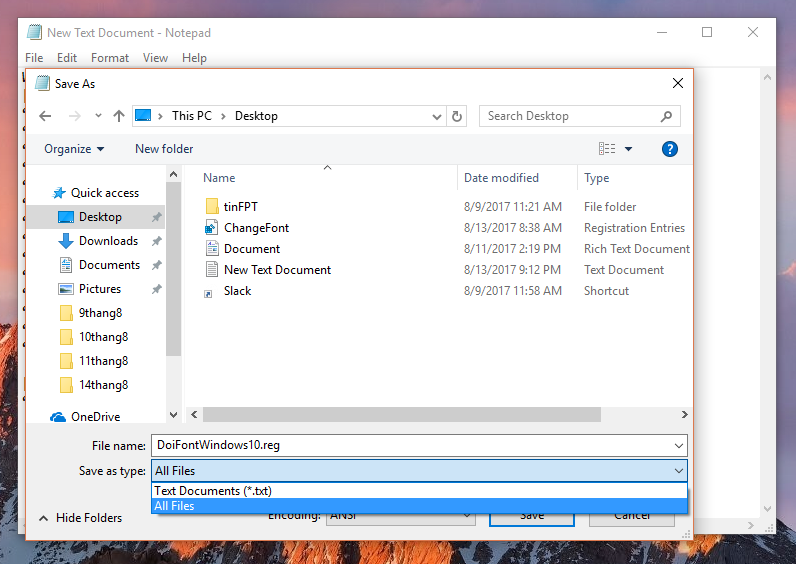Click the file list scroll right arrow
This screenshot has height=564, width=796.
684,415
